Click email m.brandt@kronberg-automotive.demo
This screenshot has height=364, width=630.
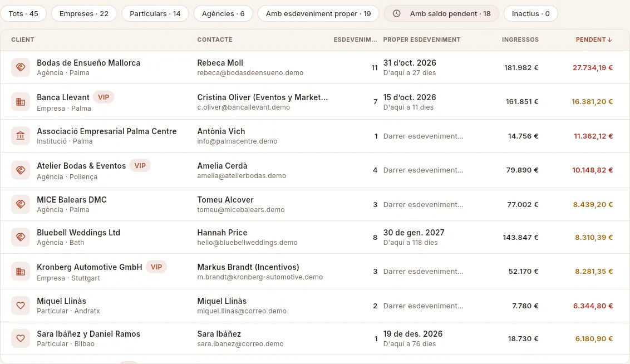pos(260,277)
